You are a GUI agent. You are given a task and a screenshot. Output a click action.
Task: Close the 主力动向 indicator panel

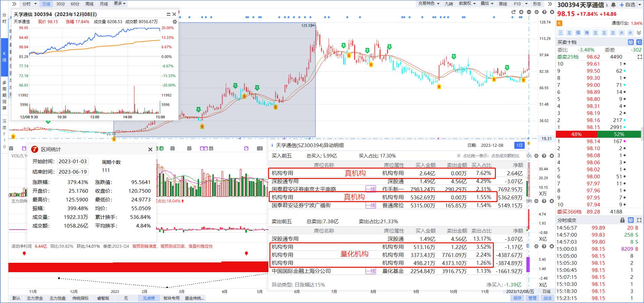point(552,201)
